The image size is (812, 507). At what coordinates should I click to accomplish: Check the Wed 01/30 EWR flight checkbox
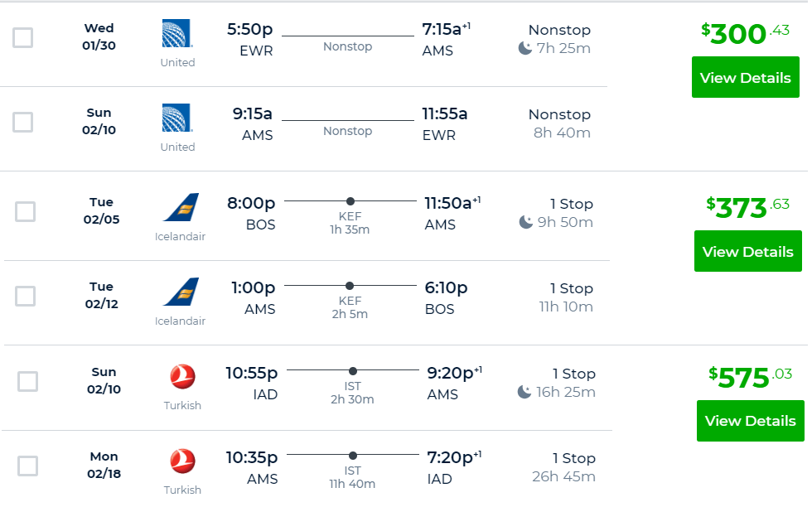point(23,37)
